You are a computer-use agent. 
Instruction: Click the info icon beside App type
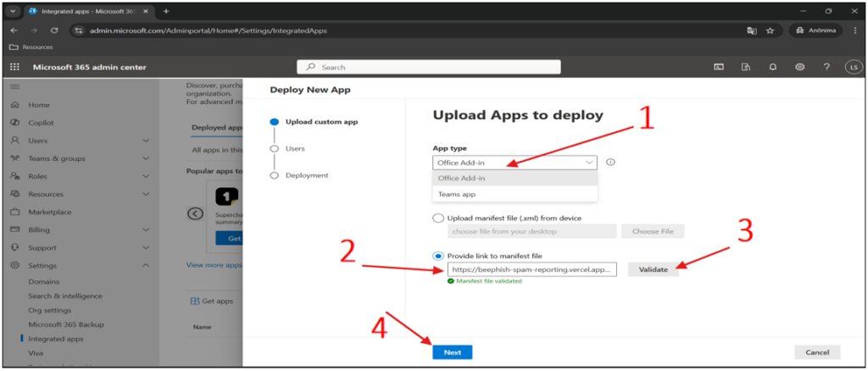(x=611, y=163)
